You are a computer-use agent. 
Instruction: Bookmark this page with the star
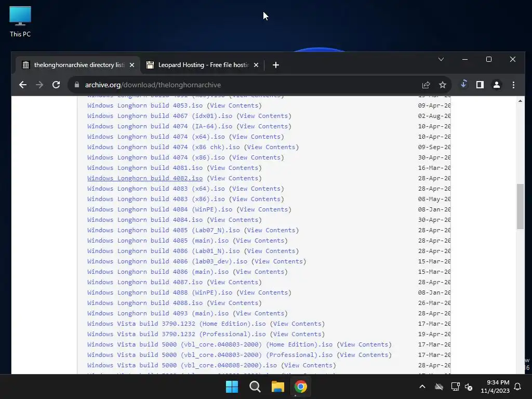443,85
